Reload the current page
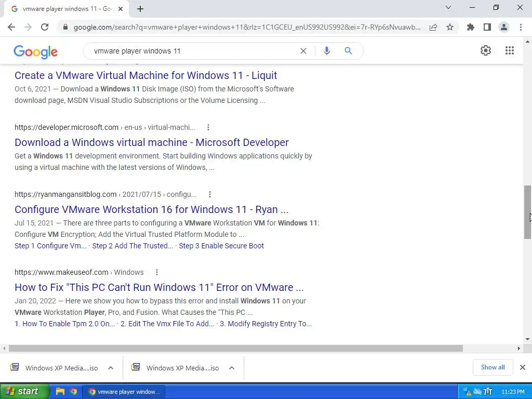This screenshot has height=399, width=532. tap(45, 27)
